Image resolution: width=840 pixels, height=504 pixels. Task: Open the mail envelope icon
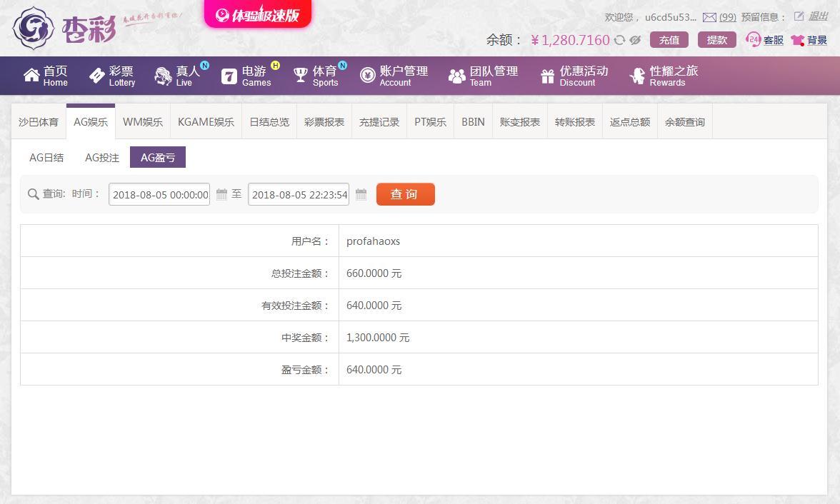point(709,18)
